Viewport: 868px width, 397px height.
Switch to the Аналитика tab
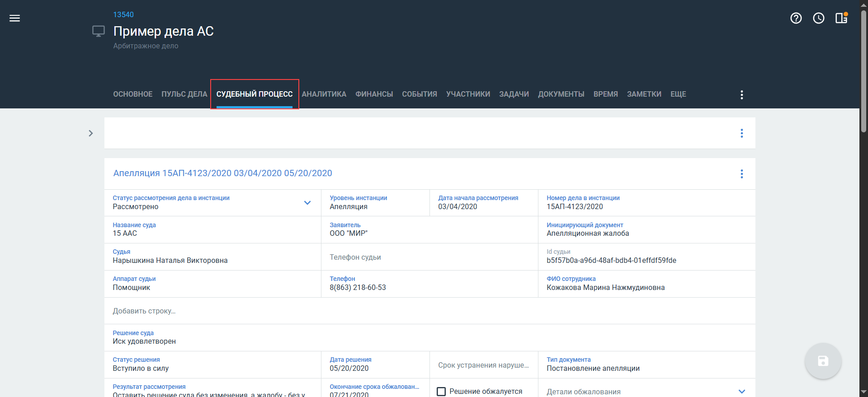tap(324, 94)
